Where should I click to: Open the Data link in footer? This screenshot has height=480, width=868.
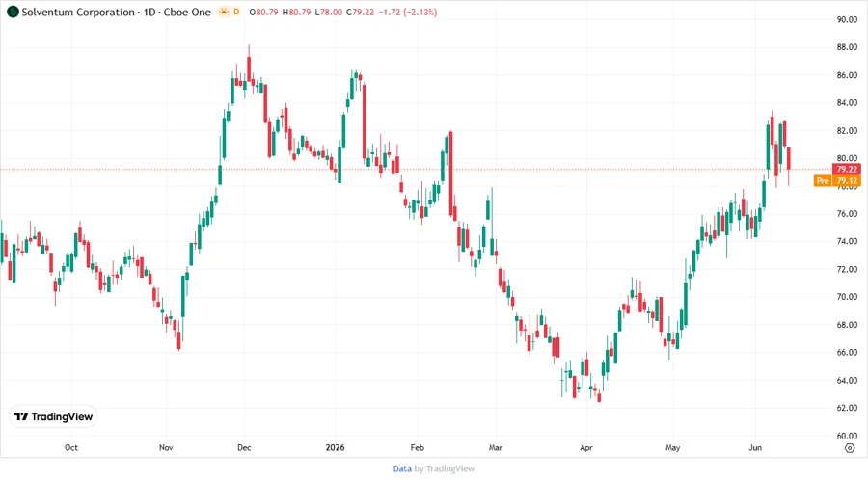(x=402, y=468)
